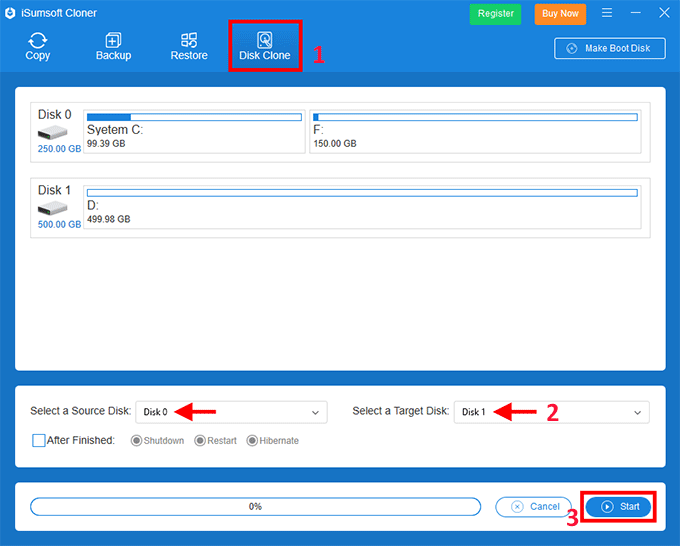680x546 pixels.
Task: Select the Restart radio option
Action: 200,440
